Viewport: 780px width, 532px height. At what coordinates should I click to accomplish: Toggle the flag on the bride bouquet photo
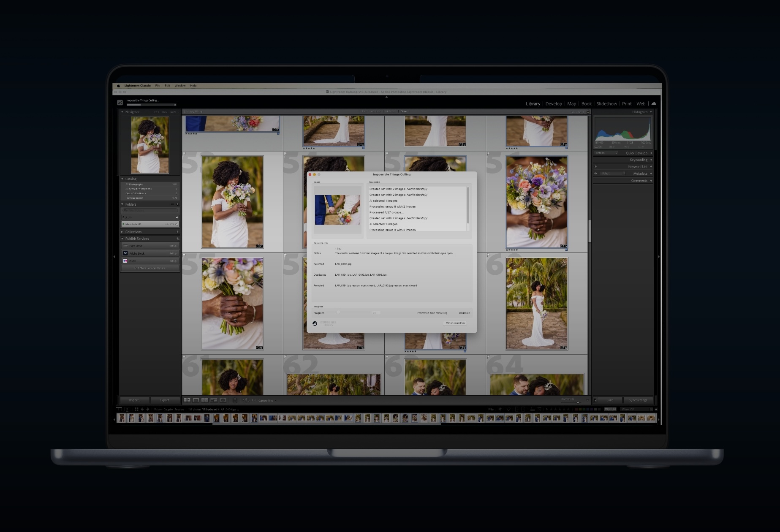click(184, 154)
